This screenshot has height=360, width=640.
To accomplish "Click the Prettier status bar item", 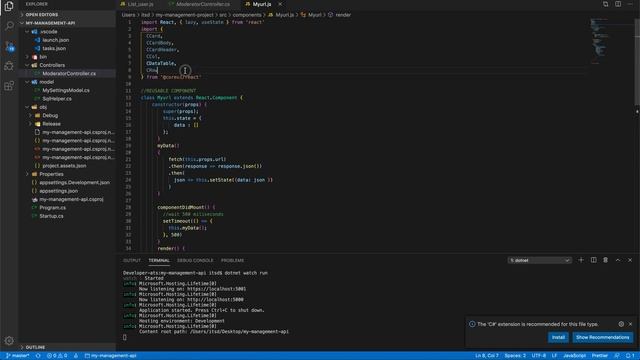I will [x=600, y=356].
